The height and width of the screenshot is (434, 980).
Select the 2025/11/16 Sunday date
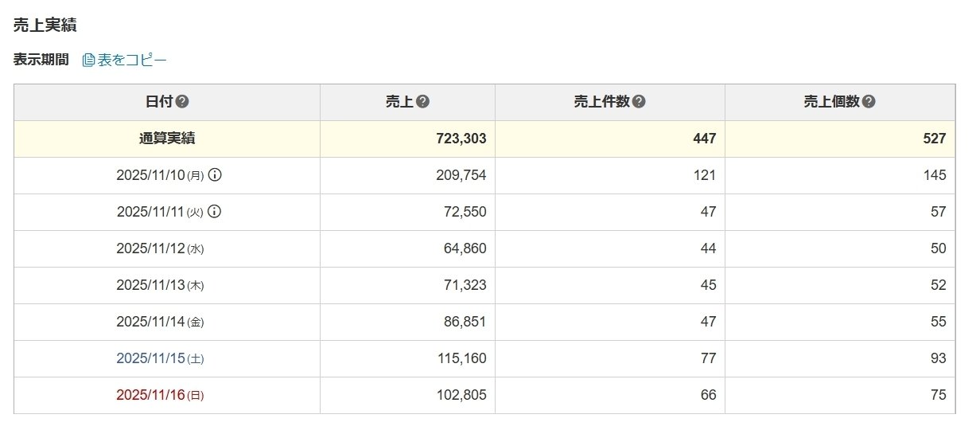160,395
